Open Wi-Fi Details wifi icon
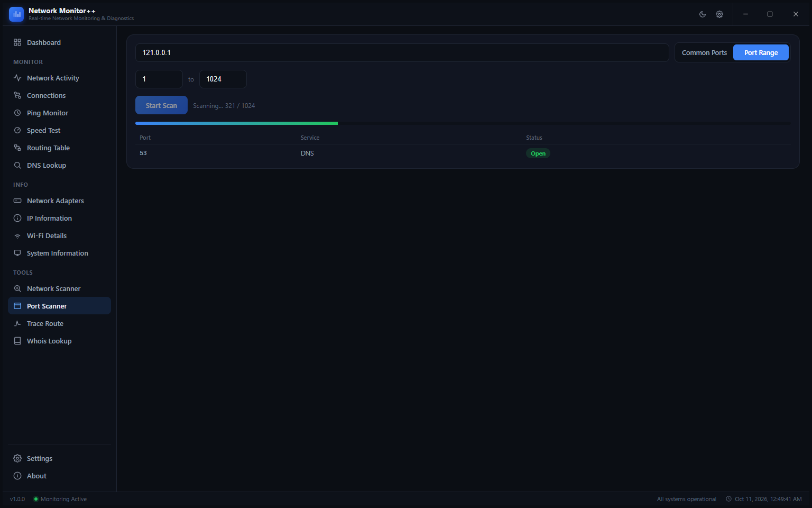The image size is (812, 508). click(17, 235)
